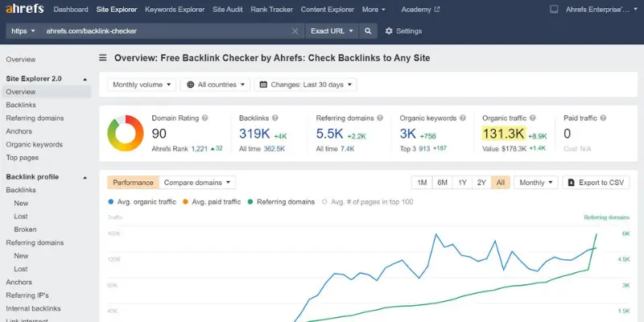Viewport: 644px width, 322px height.
Task: Open Referring IP's in sidebar
Action: click(27, 295)
